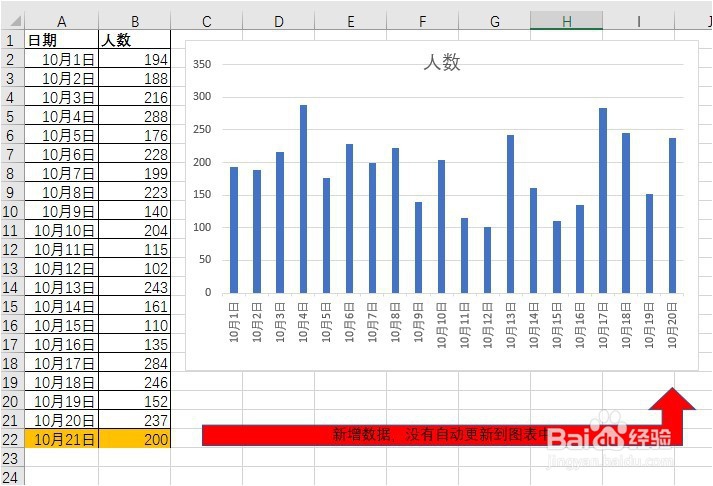
Task: Click the 10月13日 bar in chart
Action: click(x=511, y=214)
